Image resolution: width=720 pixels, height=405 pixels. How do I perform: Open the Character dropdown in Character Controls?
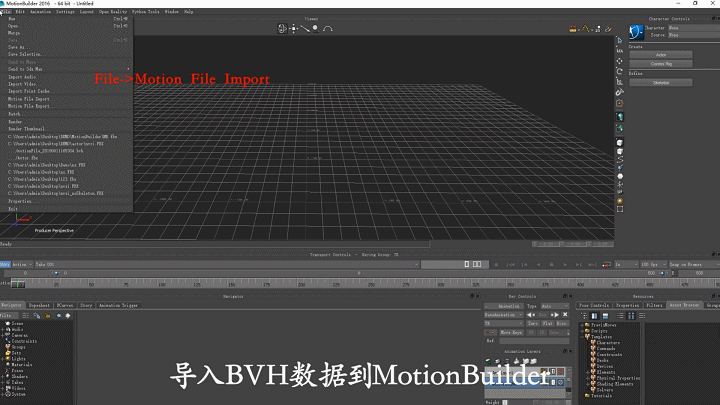point(694,28)
